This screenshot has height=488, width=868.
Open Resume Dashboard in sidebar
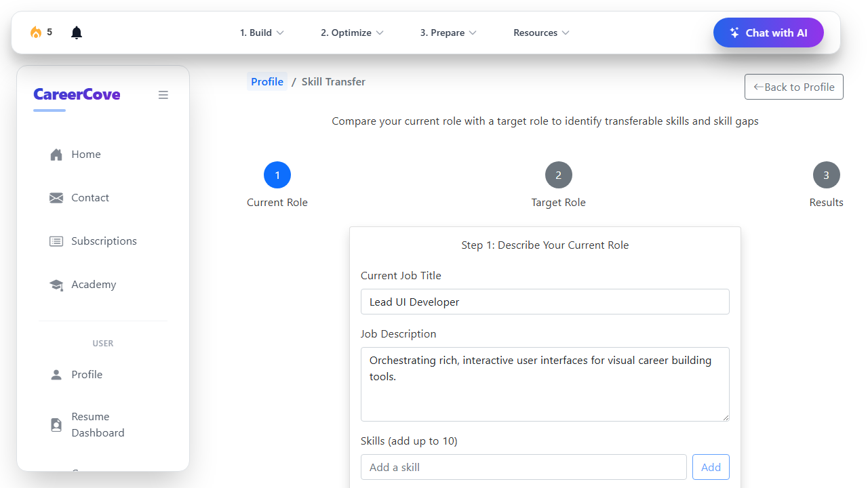coord(103,425)
